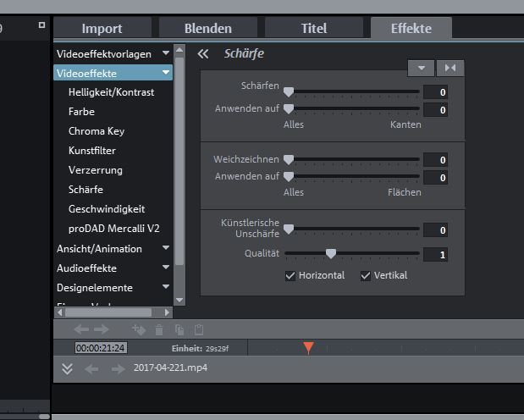This screenshot has width=524, height=420.
Task: Click the left arrow next to clip name
Action: (x=91, y=368)
